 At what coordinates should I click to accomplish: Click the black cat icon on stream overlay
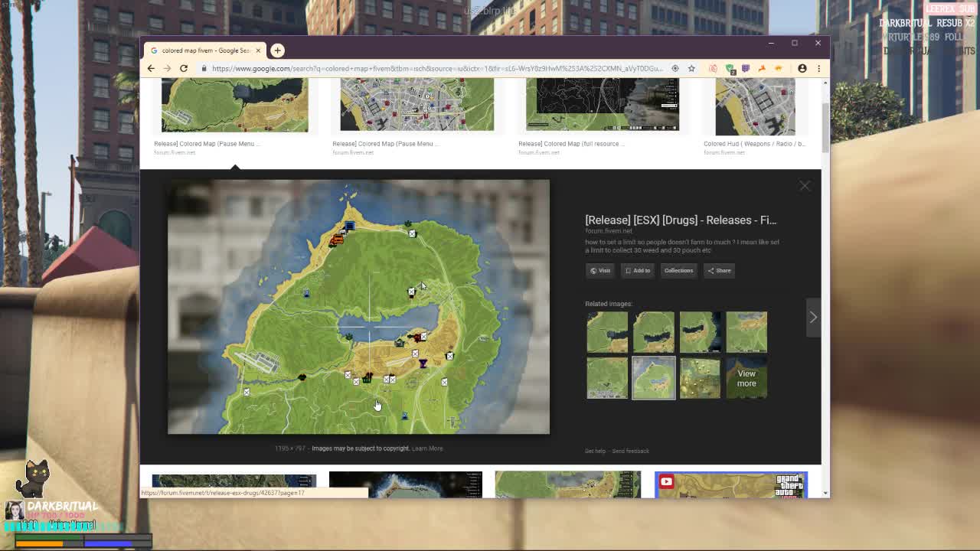tap(32, 481)
